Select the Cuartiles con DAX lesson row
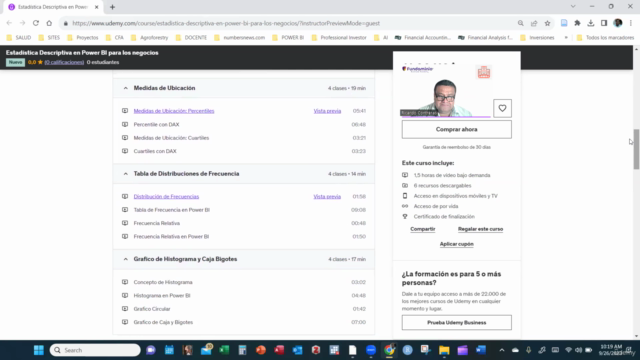This screenshot has width=640, height=360. click(x=244, y=151)
